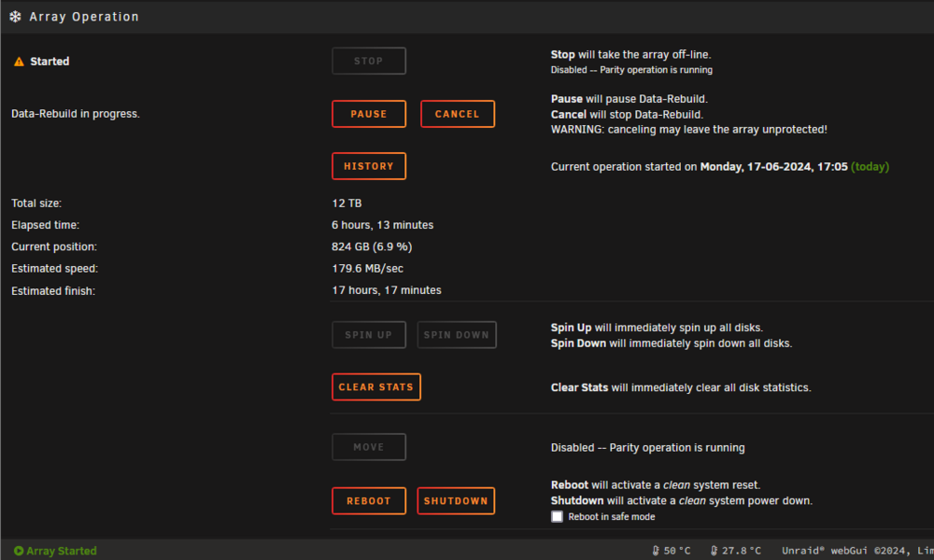934x560 pixels.
Task: Click the Reboot in safe mode label
Action: [x=612, y=516]
